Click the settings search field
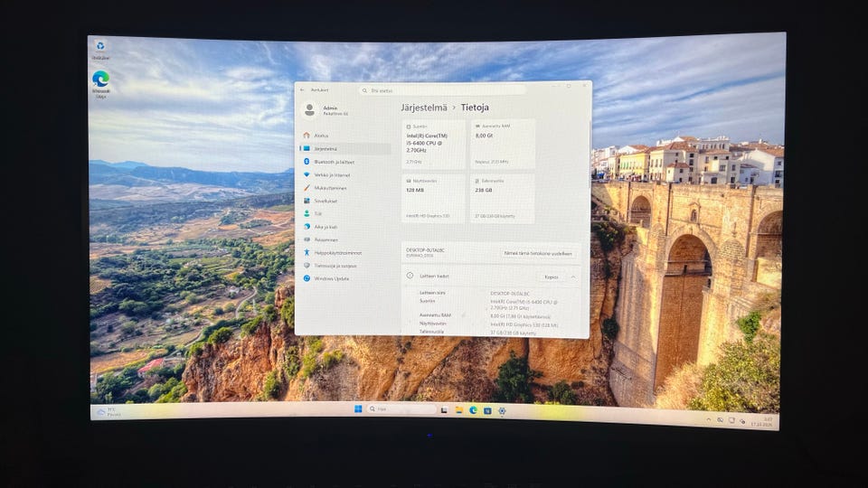Image resolution: width=868 pixels, height=488 pixels. click(x=442, y=90)
